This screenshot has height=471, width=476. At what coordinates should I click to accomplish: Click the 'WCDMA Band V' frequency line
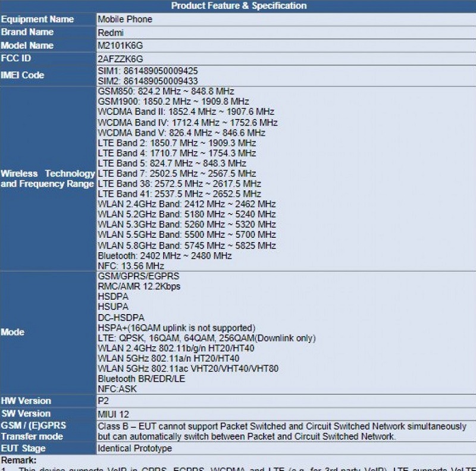(x=181, y=133)
